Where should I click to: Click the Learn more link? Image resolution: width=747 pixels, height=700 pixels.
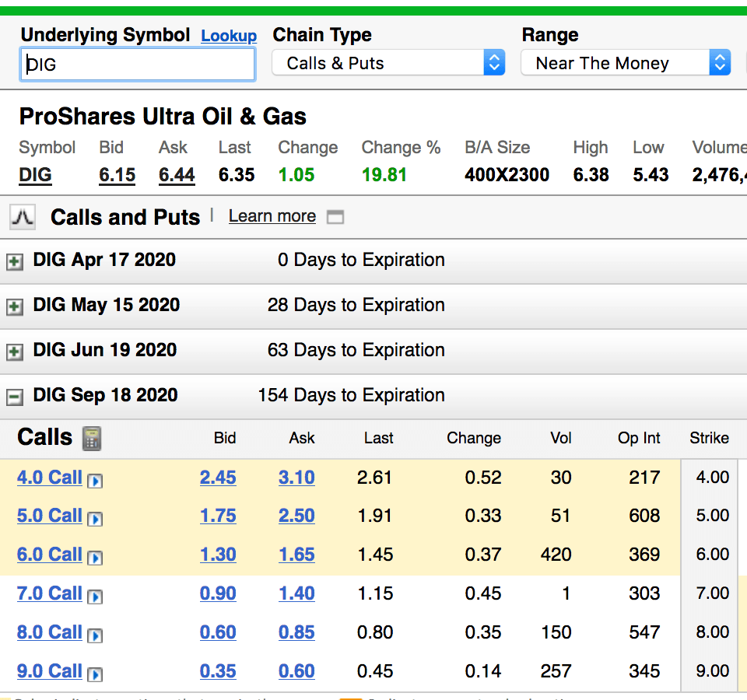[272, 216]
